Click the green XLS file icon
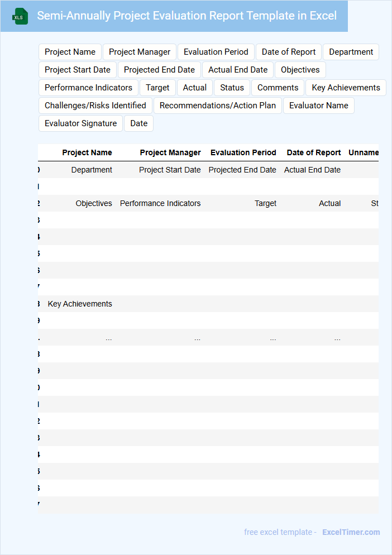 (20, 16)
